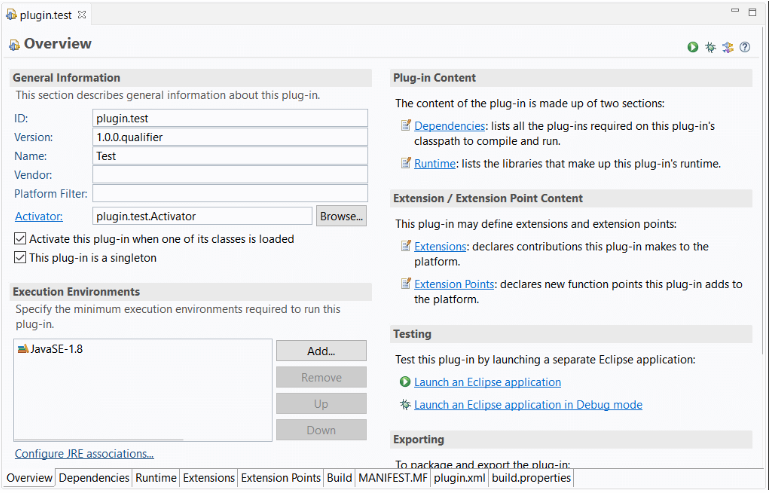Switch to the Dependencies tab
The image size is (770, 493).
click(94, 478)
